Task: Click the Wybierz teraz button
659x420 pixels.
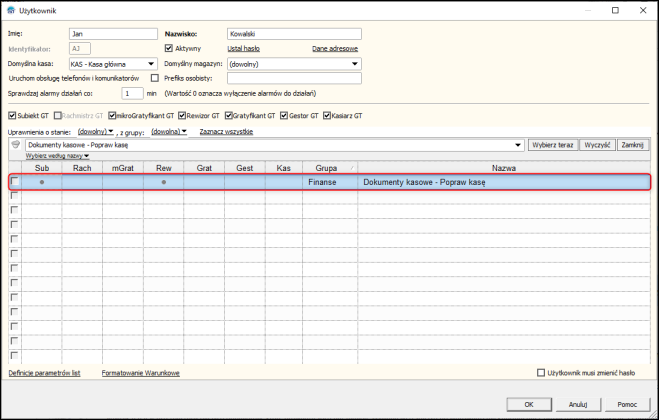Action: click(x=553, y=145)
